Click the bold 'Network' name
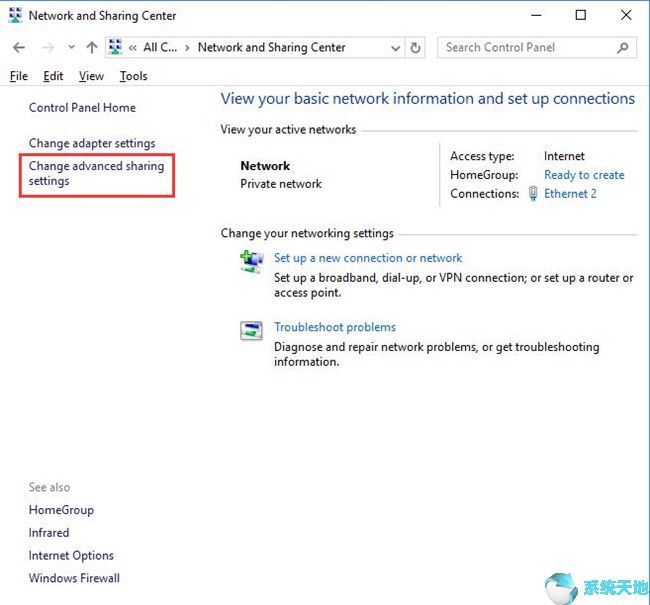 tap(265, 166)
